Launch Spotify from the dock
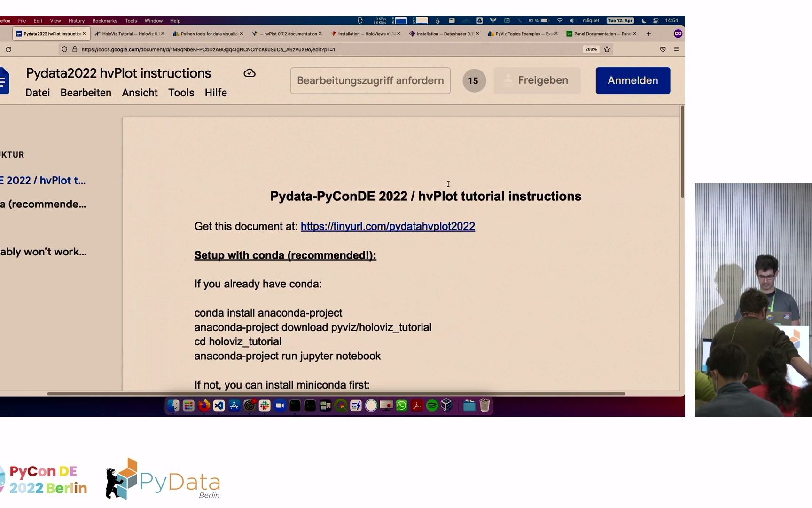Image resolution: width=812 pixels, height=508 pixels. click(432, 405)
